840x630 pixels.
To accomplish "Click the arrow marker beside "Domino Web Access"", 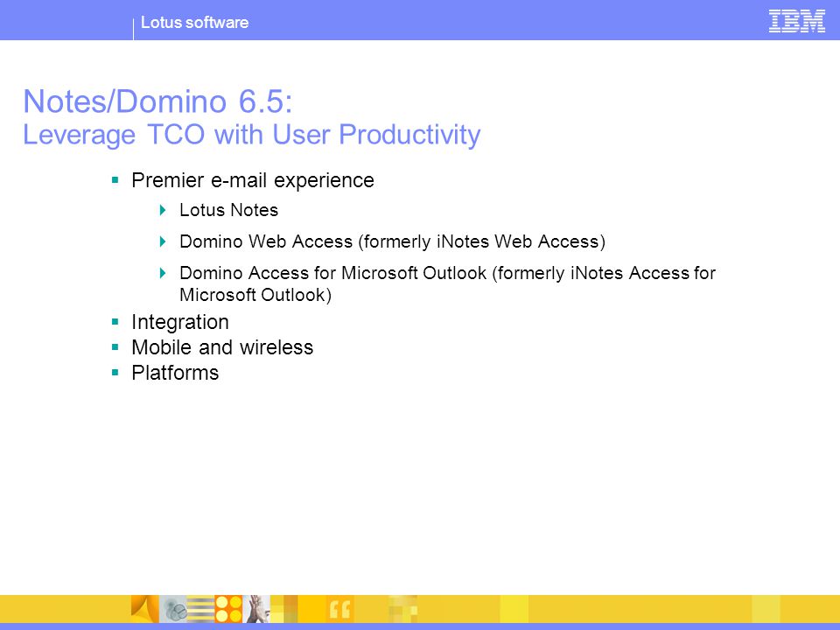I will pyautogui.click(x=163, y=241).
